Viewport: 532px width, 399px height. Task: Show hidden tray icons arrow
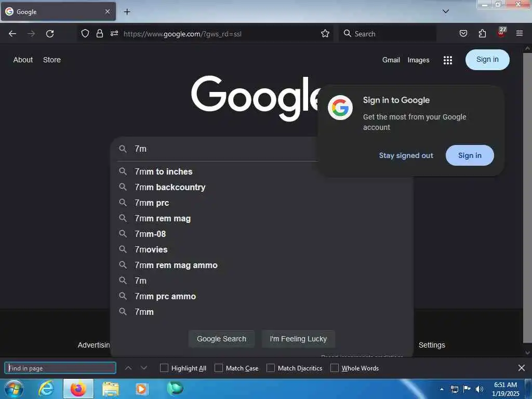tap(442, 389)
